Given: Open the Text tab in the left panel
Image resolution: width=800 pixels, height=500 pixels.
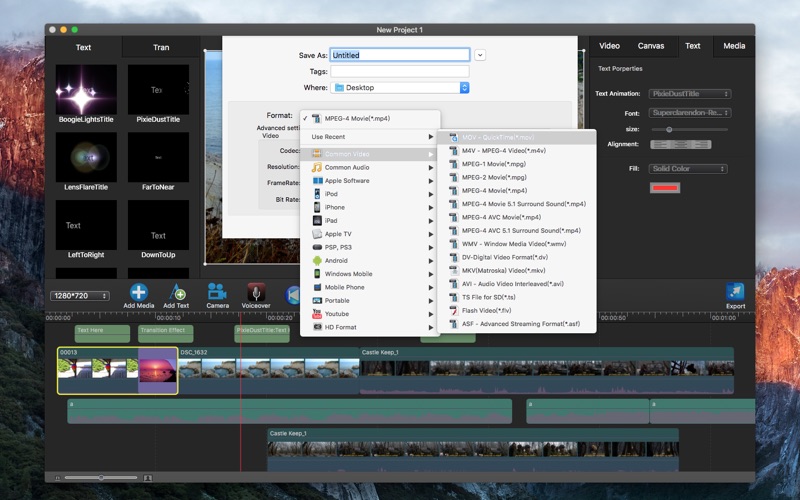Looking at the screenshot, I should pyautogui.click(x=84, y=47).
